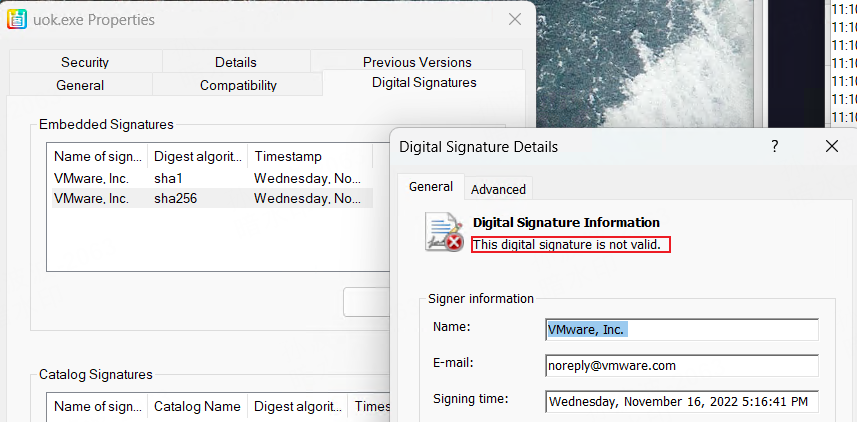The image size is (857, 422).
Task: Click the help question mark button
Action: (774, 147)
